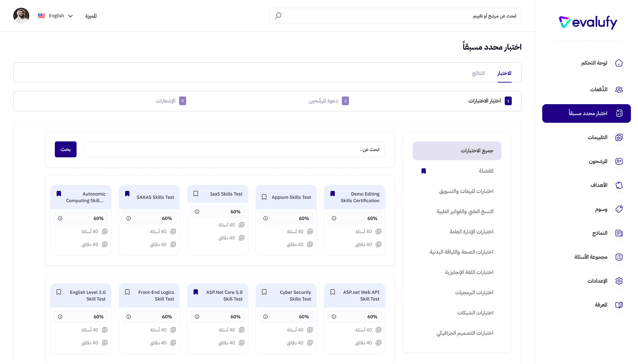Open the لوحة التحكم dashboard icon
Image resolution: width=638 pixels, height=364 pixels.
click(619, 63)
